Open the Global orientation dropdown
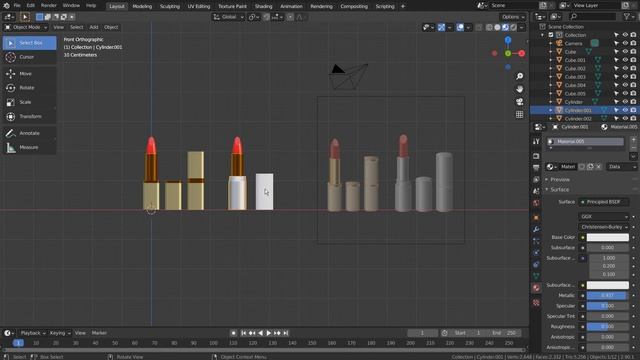The height and width of the screenshot is (360, 640). pos(228,17)
